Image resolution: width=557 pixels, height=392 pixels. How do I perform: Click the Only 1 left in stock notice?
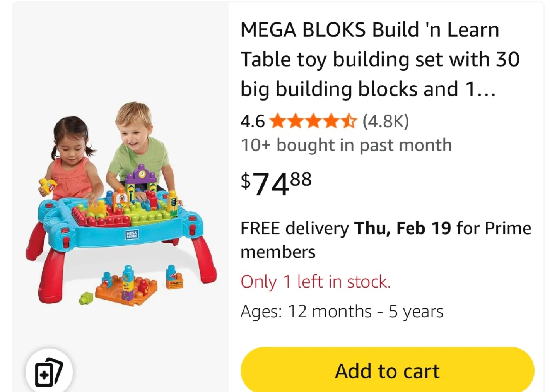click(x=315, y=282)
